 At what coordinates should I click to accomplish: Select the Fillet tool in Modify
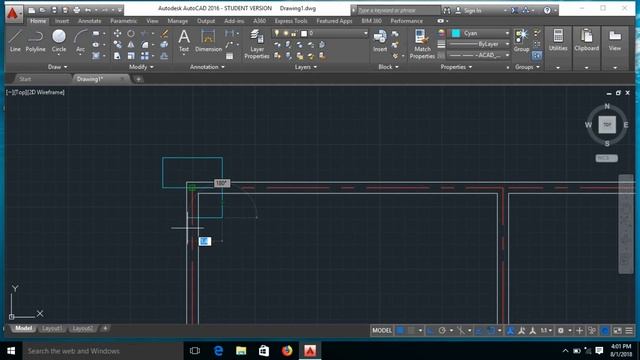[x=145, y=44]
